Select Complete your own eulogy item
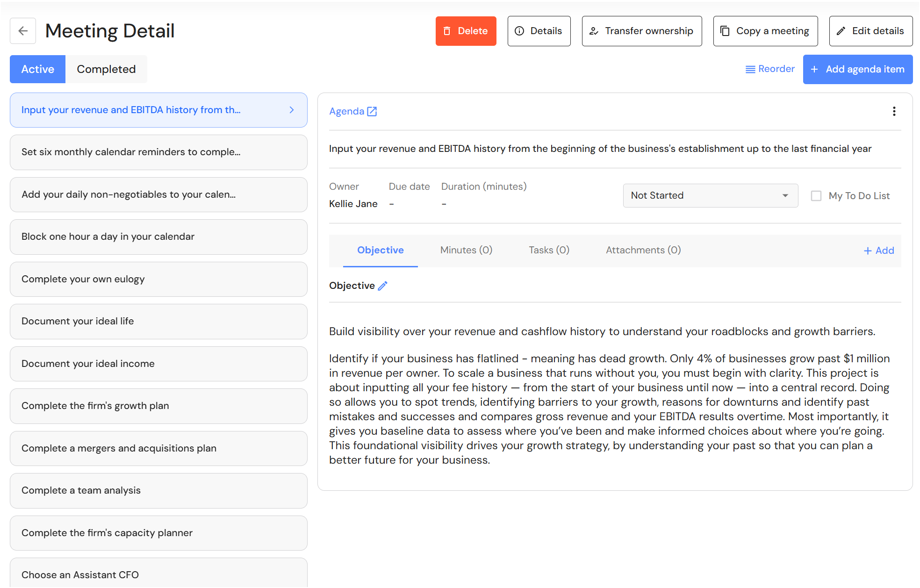The width and height of the screenshot is (920, 588). pos(158,279)
